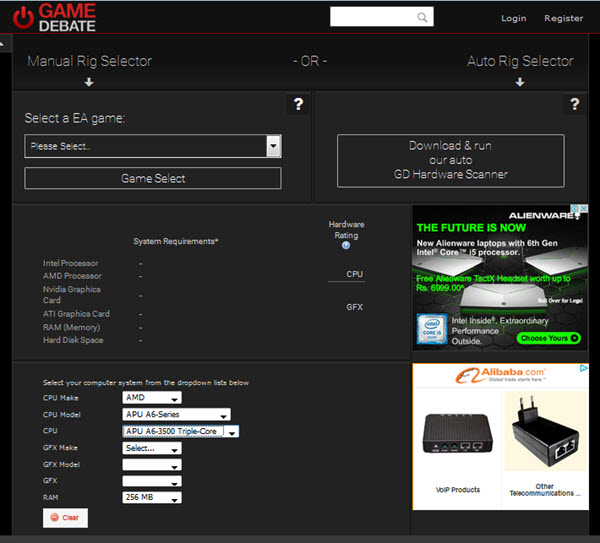Open the CPU Model dropdown APU A6-Series
The height and width of the screenshot is (543, 600).
tap(176, 414)
